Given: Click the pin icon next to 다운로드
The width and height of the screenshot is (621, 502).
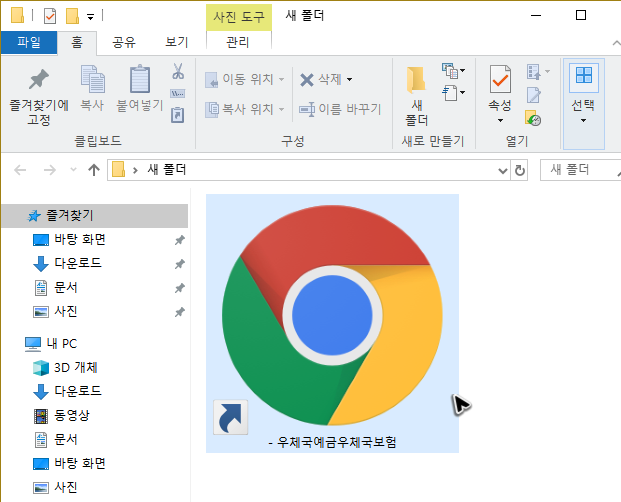Looking at the screenshot, I should [179, 264].
